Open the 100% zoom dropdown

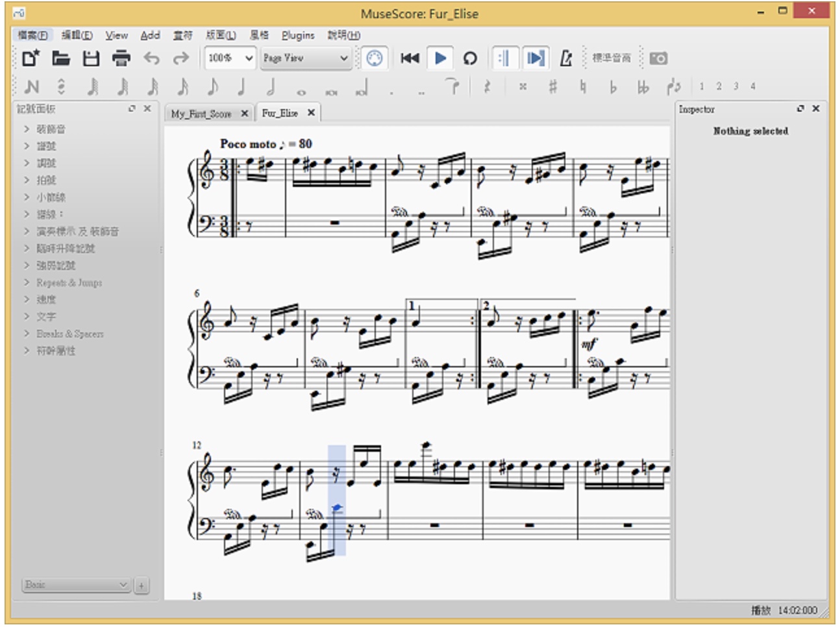[x=230, y=58]
